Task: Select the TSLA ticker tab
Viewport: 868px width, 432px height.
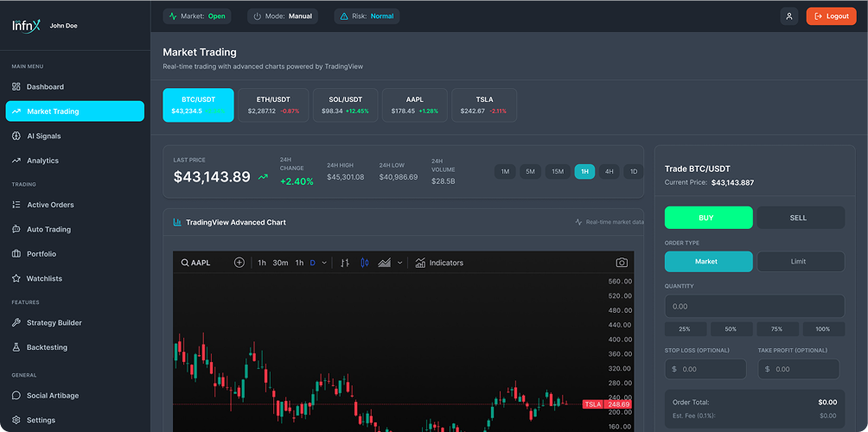Action: coord(484,105)
